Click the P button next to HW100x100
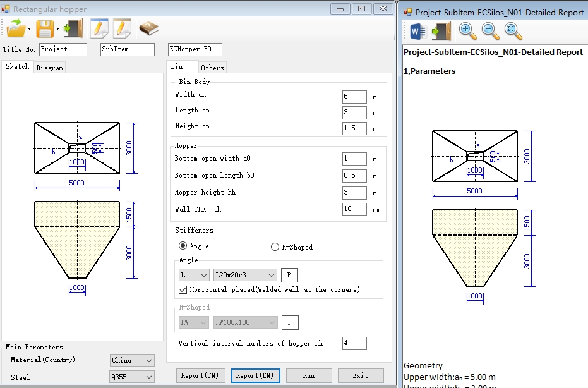Image resolution: width=588 pixels, height=388 pixels. 289,322
